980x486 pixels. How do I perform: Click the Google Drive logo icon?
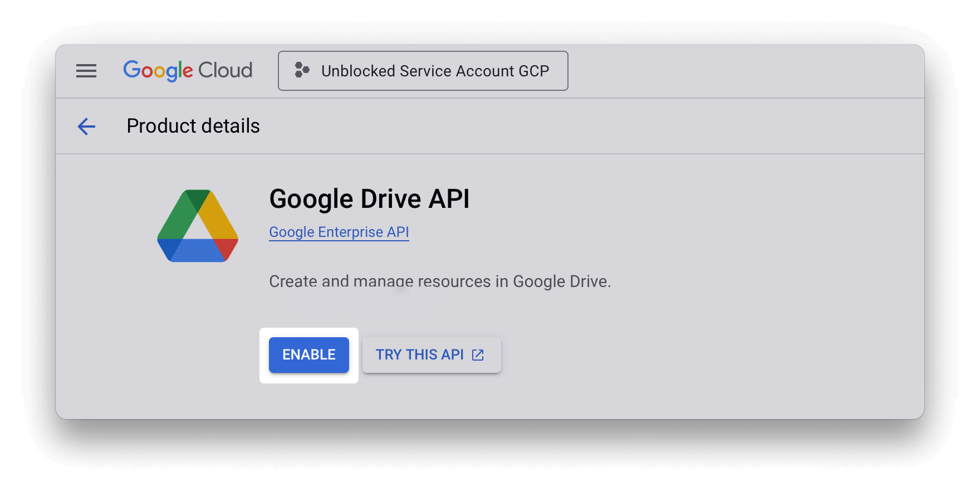tap(198, 226)
